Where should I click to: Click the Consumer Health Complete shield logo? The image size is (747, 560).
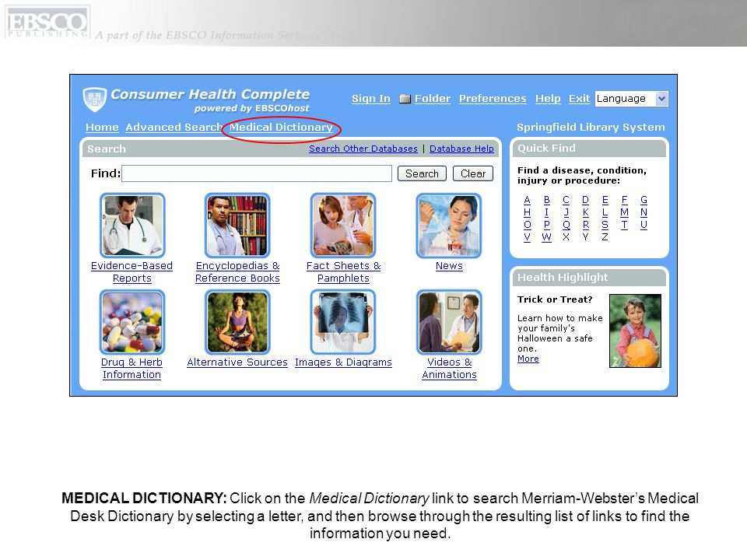click(x=94, y=99)
